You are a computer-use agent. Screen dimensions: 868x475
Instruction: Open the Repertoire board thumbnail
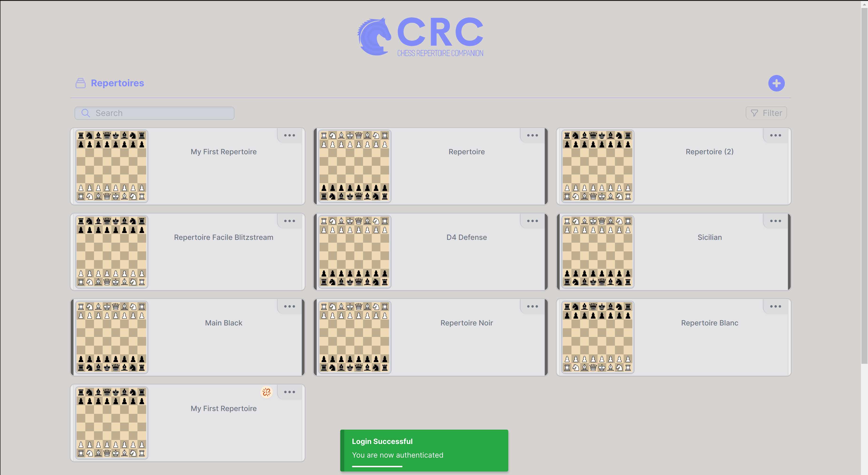click(x=355, y=166)
